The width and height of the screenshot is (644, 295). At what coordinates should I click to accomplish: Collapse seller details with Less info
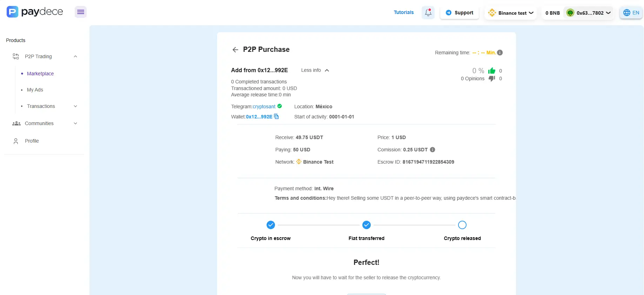[315, 70]
